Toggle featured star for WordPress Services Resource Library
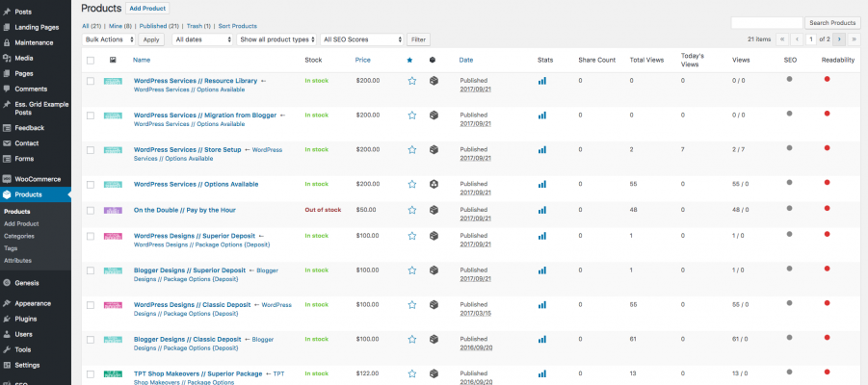The image size is (868, 385). click(411, 82)
